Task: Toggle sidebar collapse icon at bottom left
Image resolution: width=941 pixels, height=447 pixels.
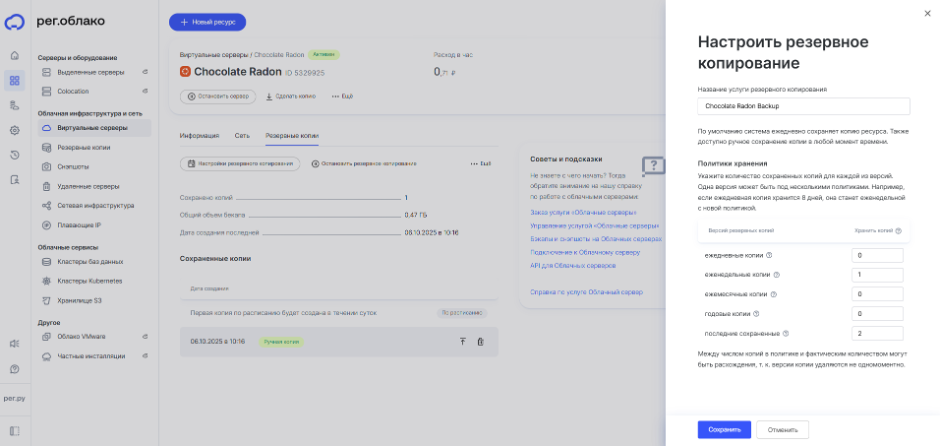Action: [x=14, y=431]
